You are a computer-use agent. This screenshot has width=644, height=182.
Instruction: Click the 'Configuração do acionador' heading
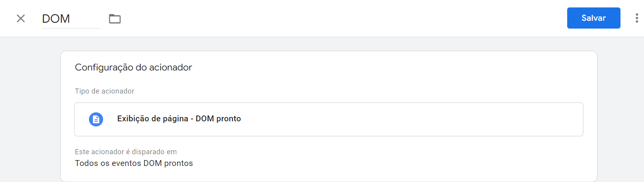[x=133, y=67]
